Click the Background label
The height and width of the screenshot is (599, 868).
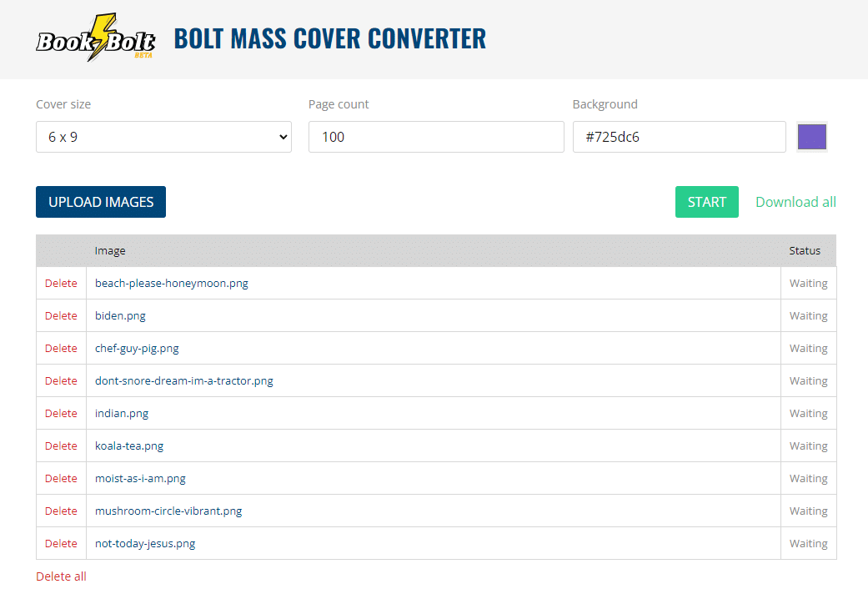click(x=605, y=104)
